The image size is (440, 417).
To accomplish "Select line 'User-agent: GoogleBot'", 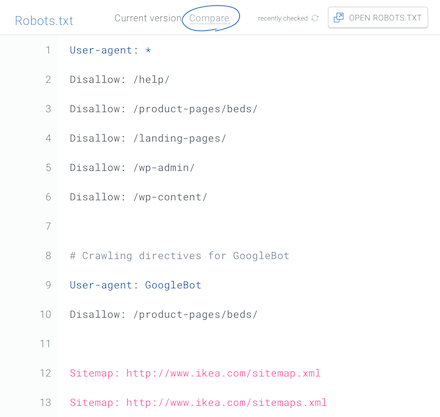I will tap(135, 285).
